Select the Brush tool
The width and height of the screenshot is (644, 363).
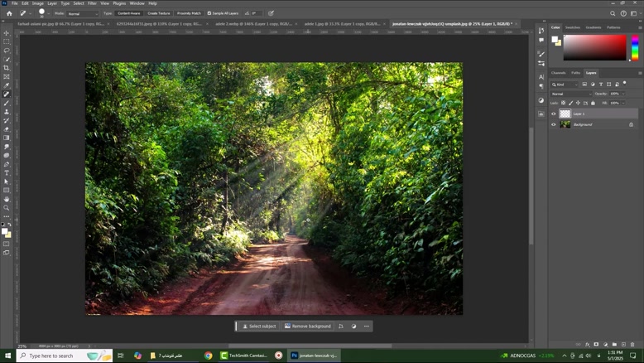[x=6, y=104]
